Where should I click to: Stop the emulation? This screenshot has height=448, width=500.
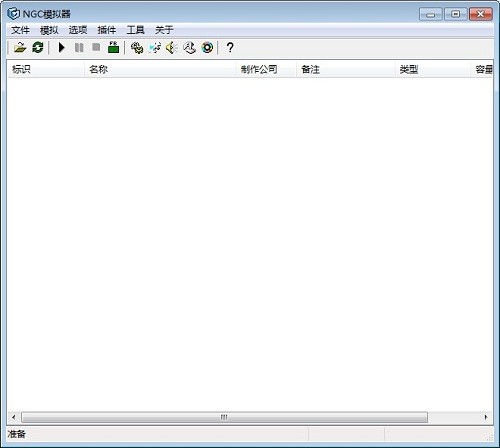click(x=96, y=47)
